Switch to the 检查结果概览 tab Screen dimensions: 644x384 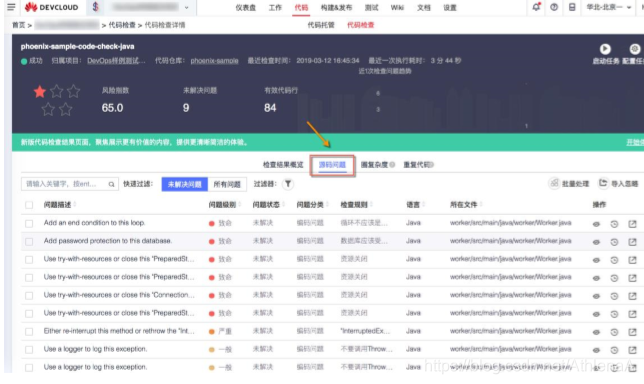click(x=283, y=165)
